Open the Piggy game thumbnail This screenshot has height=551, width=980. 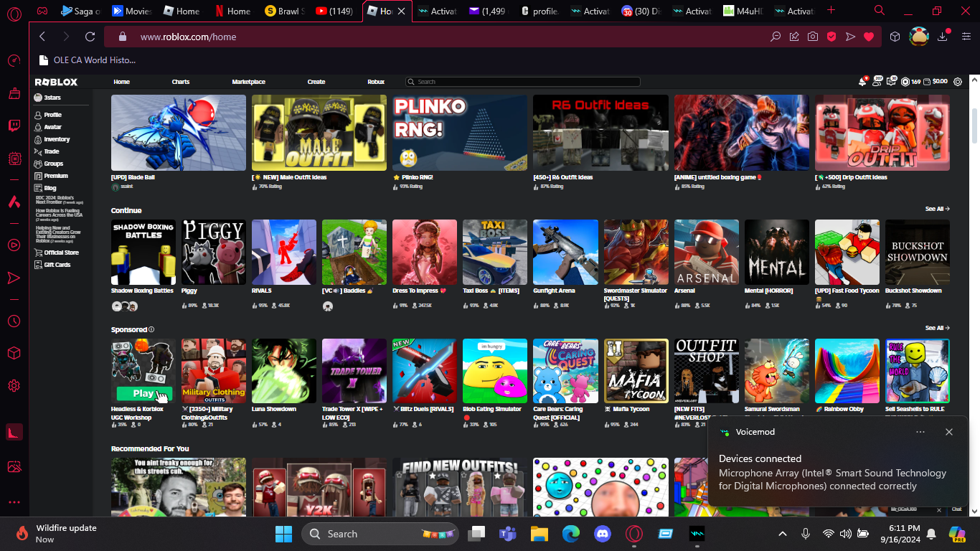pos(214,253)
